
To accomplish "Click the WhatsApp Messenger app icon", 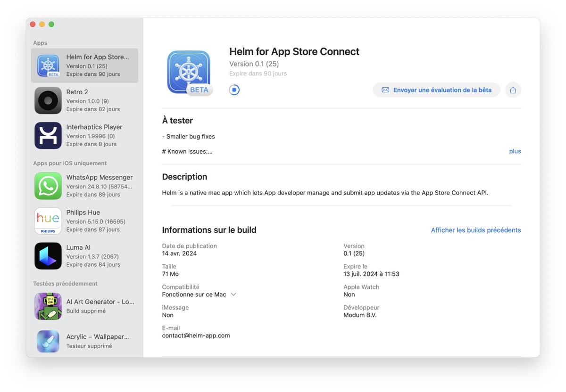I will [48, 186].
